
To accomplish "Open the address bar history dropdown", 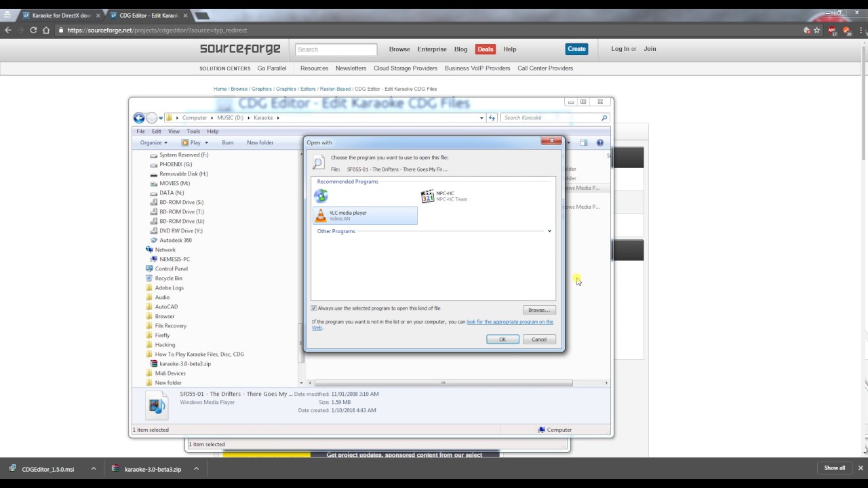I will click(x=481, y=118).
